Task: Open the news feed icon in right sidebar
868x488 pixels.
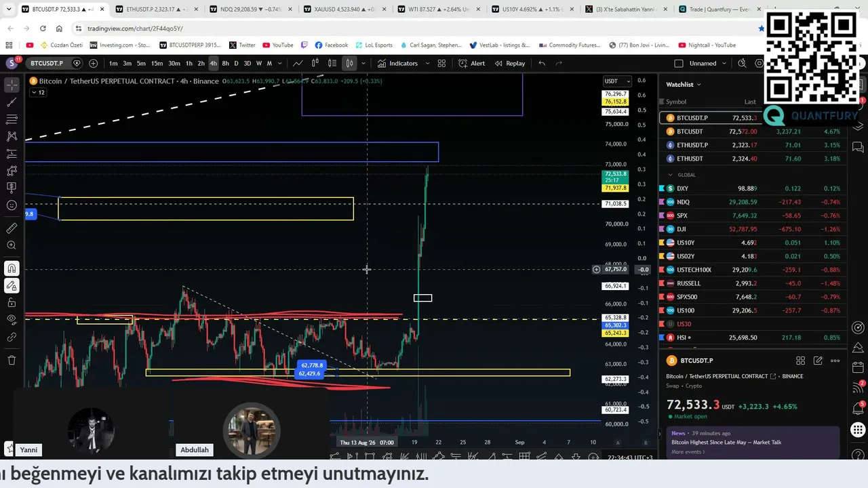Action: [x=858, y=387]
